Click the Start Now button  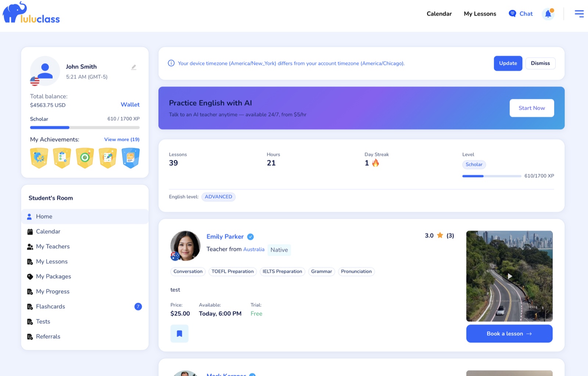[x=532, y=108]
